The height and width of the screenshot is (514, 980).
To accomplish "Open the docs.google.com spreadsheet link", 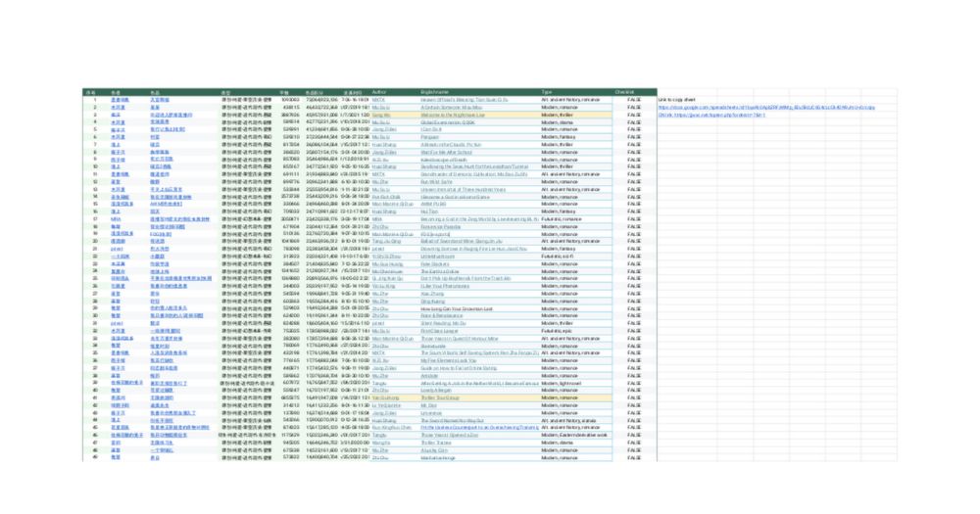I will [x=766, y=108].
